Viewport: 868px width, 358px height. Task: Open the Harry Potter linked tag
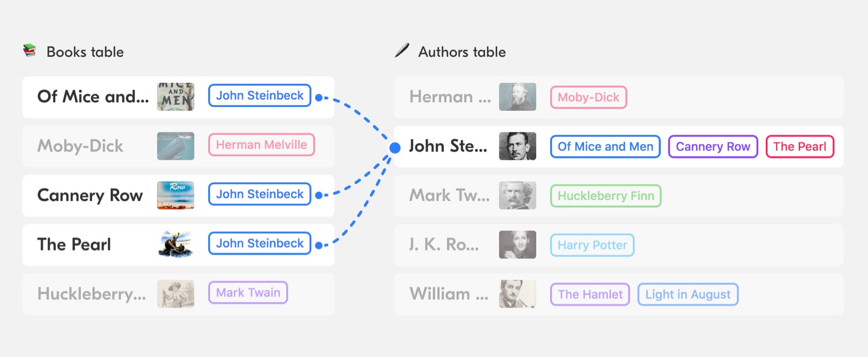(x=592, y=245)
